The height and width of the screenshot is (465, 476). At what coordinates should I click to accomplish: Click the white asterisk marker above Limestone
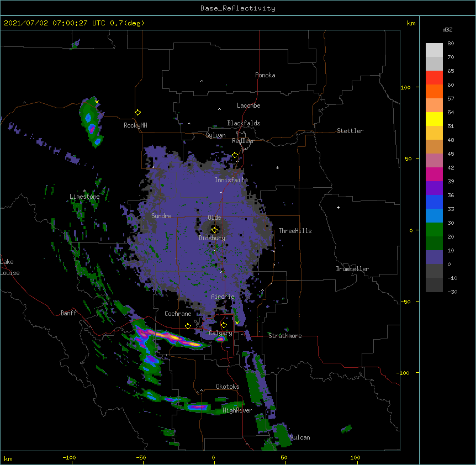85,191
